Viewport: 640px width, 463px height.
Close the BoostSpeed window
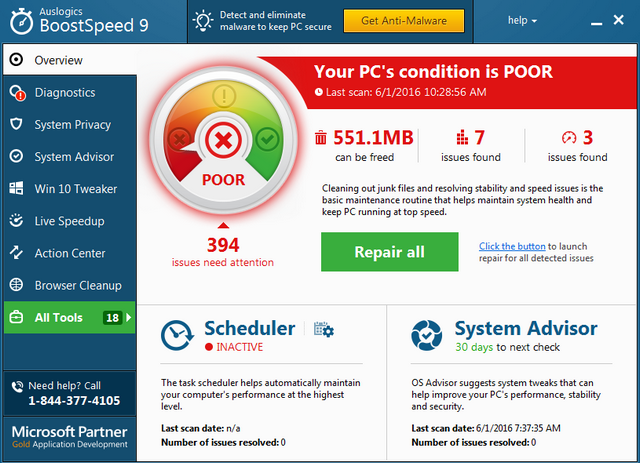(618, 20)
